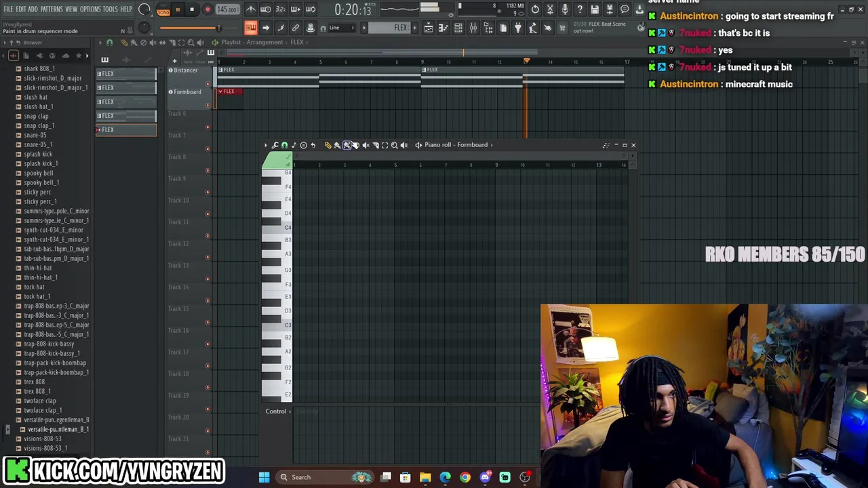Open the help question mark icon
868x488 pixels.
pyautogui.click(x=580, y=9)
